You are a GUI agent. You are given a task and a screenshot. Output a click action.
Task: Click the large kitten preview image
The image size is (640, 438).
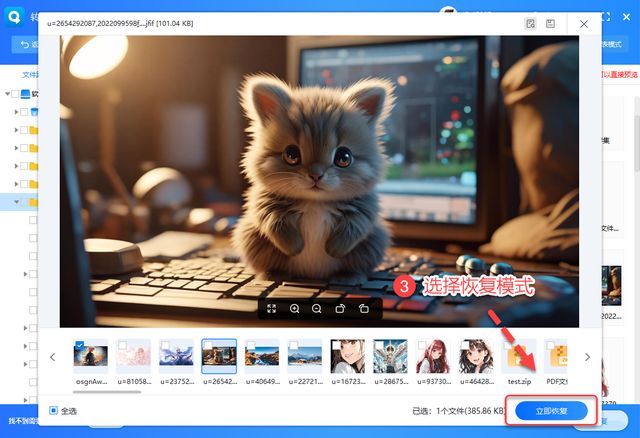coord(319,181)
